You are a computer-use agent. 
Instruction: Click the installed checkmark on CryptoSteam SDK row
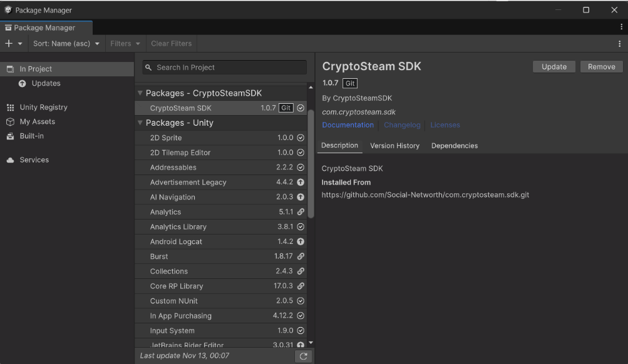pos(301,108)
